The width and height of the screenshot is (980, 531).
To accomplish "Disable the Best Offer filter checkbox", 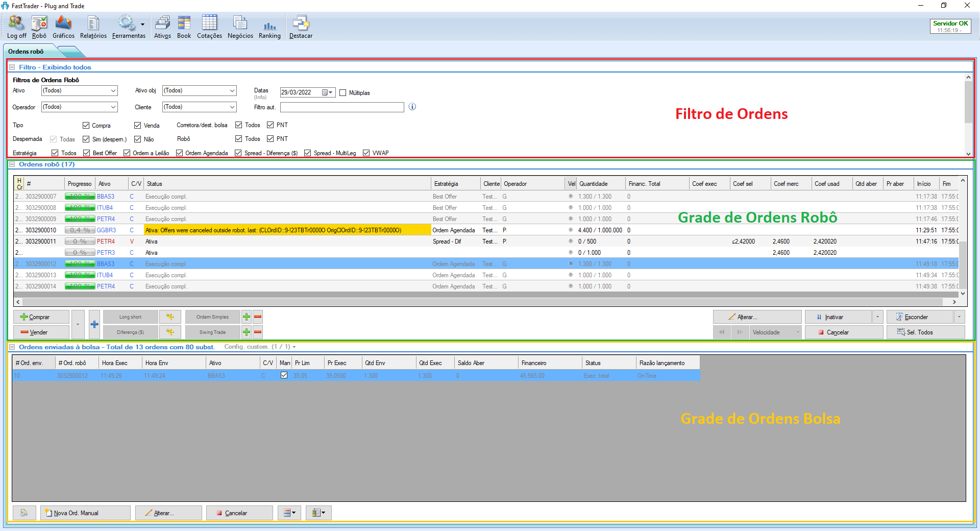I will (87, 153).
